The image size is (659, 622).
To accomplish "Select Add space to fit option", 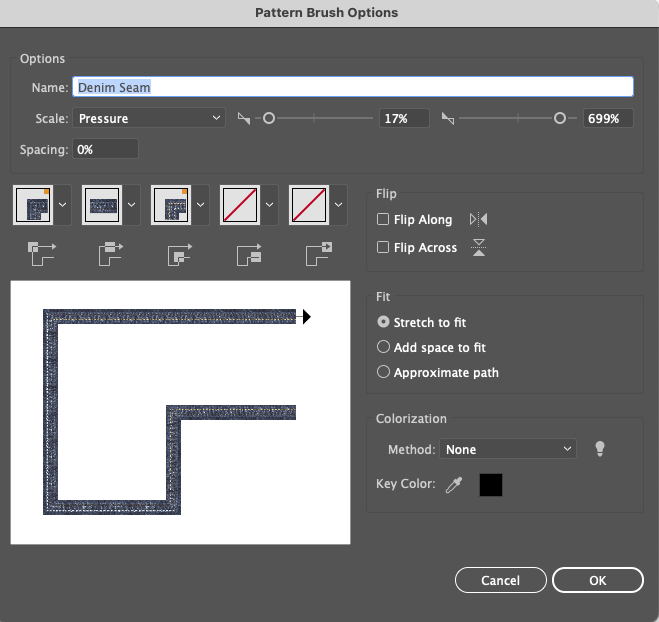I will pos(431,348).
